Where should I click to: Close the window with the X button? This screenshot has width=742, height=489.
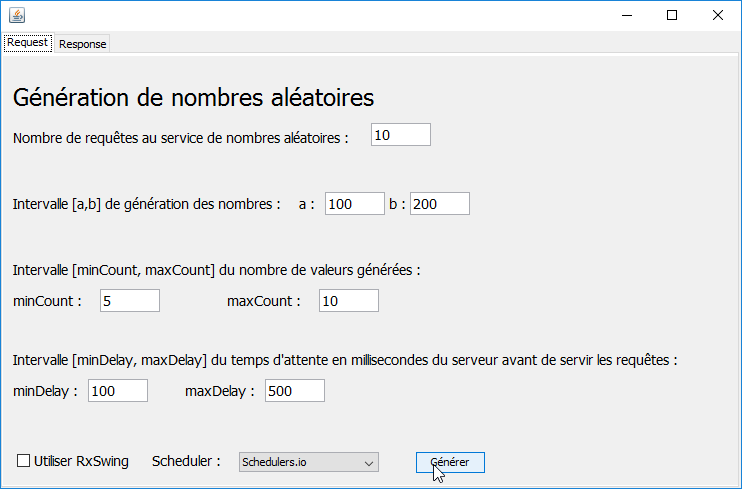pos(718,15)
